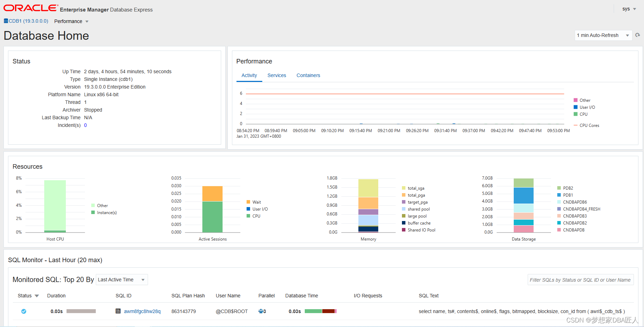Click the Duration column header
This screenshot has height=327, width=644.
click(x=56, y=296)
